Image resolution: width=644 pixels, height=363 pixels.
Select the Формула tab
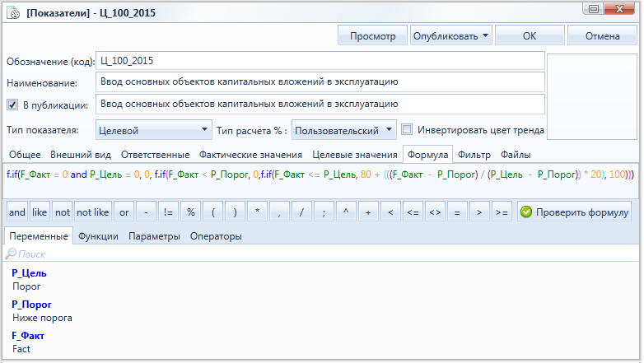pos(427,155)
